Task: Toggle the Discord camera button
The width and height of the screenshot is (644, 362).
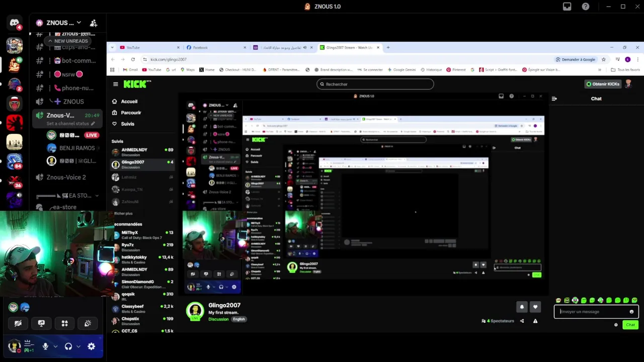Action: pos(18,323)
